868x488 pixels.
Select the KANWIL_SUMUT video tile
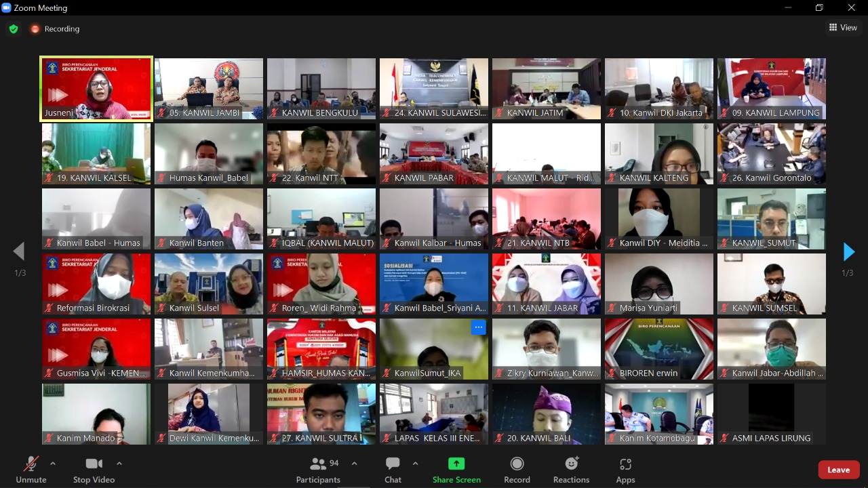[x=772, y=219]
